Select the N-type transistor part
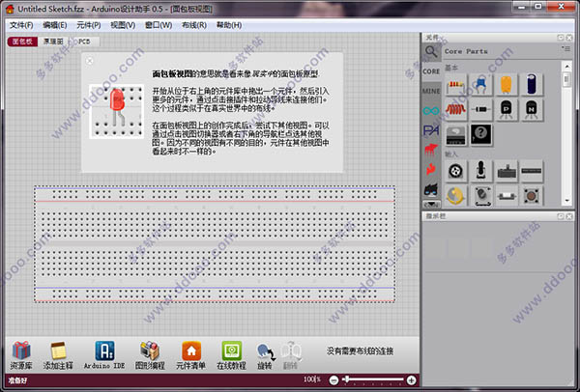This screenshot has height=392, width=580. tap(532, 109)
